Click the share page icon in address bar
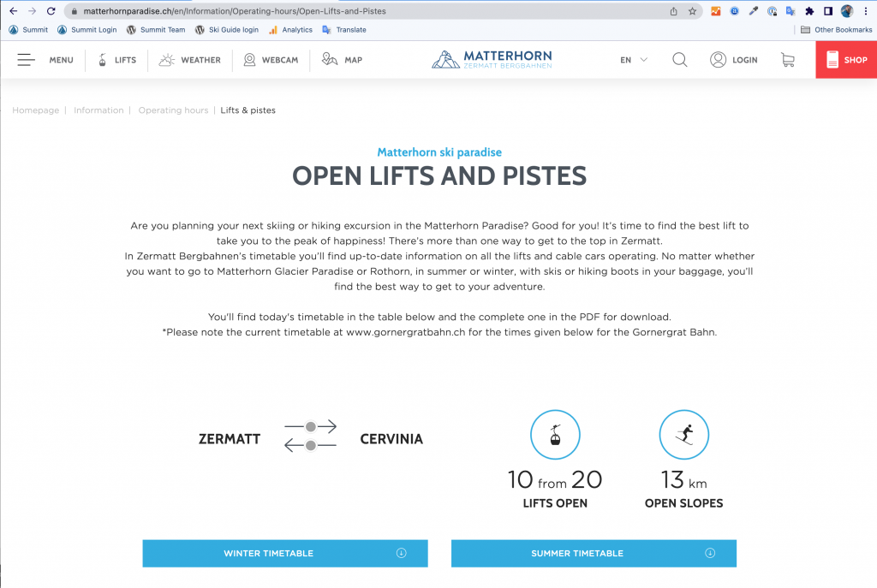The height and width of the screenshot is (588, 877). pyautogui.click(x=673, y=11)
